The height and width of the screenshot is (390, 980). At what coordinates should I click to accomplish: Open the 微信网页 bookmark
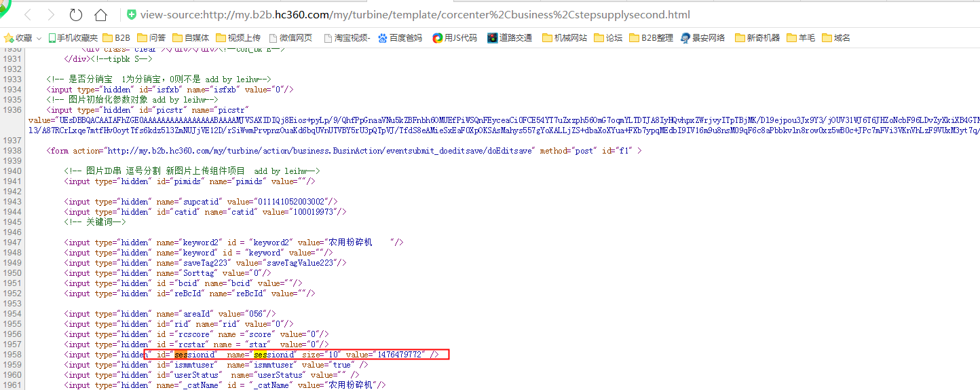tap(290, 38)
